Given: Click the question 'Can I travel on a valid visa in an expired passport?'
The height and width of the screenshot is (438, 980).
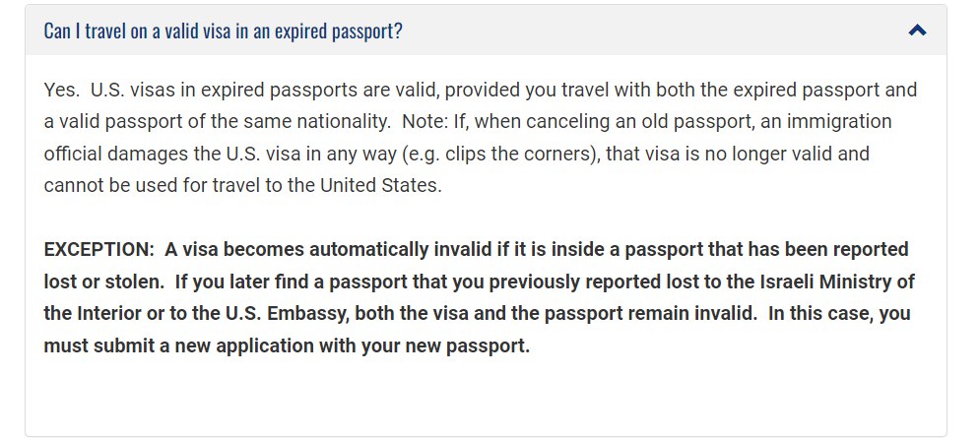Looking at the screenshot, I should point(223,31).
